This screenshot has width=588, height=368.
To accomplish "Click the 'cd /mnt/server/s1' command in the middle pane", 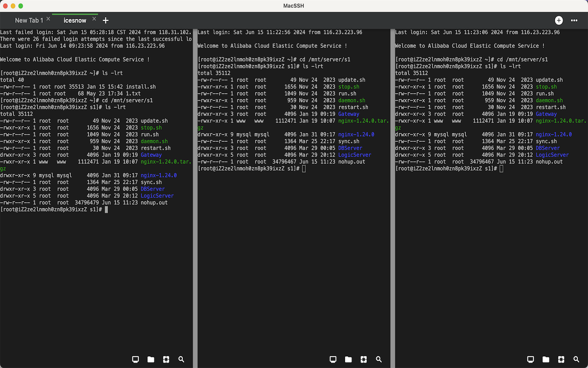I will click(325, 59).
